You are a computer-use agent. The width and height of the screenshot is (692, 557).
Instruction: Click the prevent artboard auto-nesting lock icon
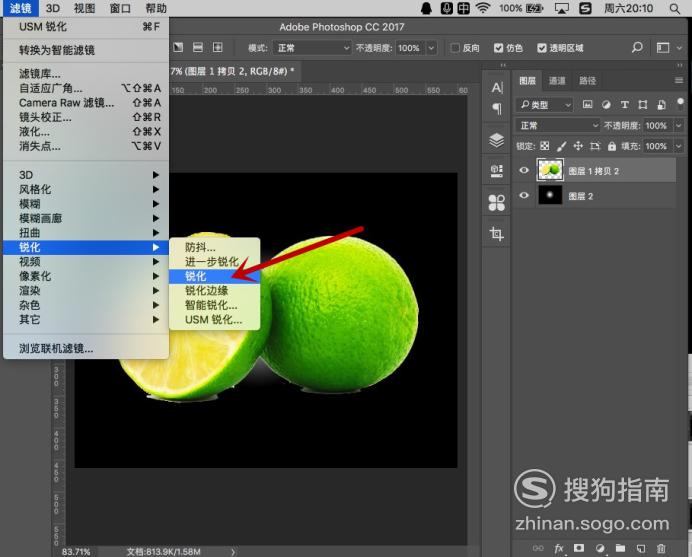[595, 146]
